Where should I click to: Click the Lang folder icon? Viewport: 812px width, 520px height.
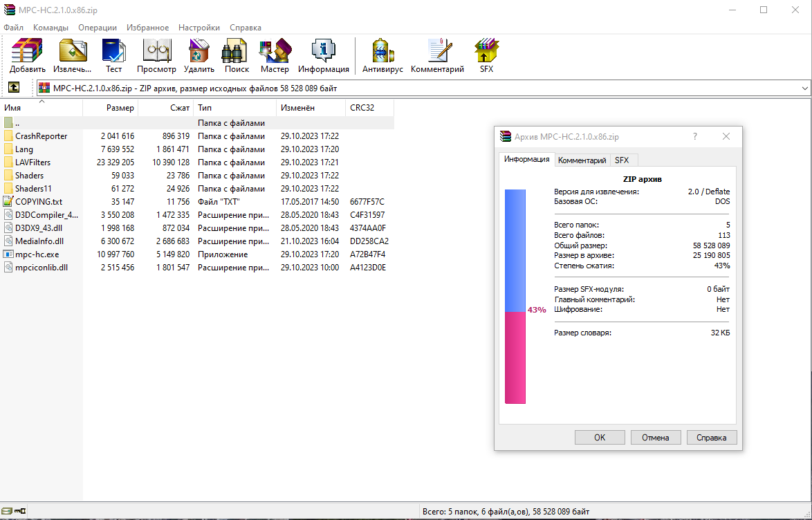(8, 149)
